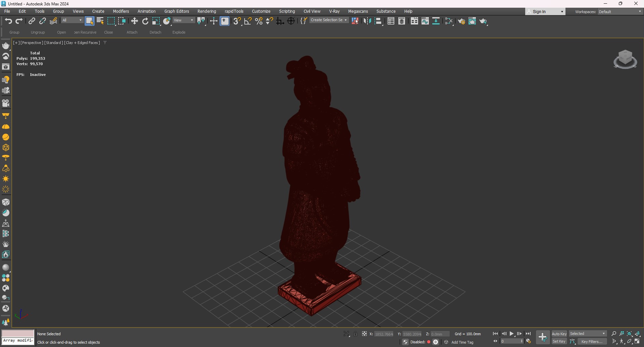This screenshot has height=347, width=644.
Task: Go to the start frame
Action: click(x=495, y=334)
